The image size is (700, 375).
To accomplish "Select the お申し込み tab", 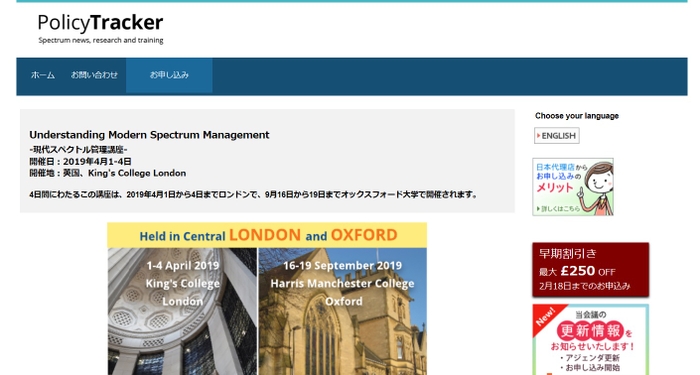I will 169,75.
